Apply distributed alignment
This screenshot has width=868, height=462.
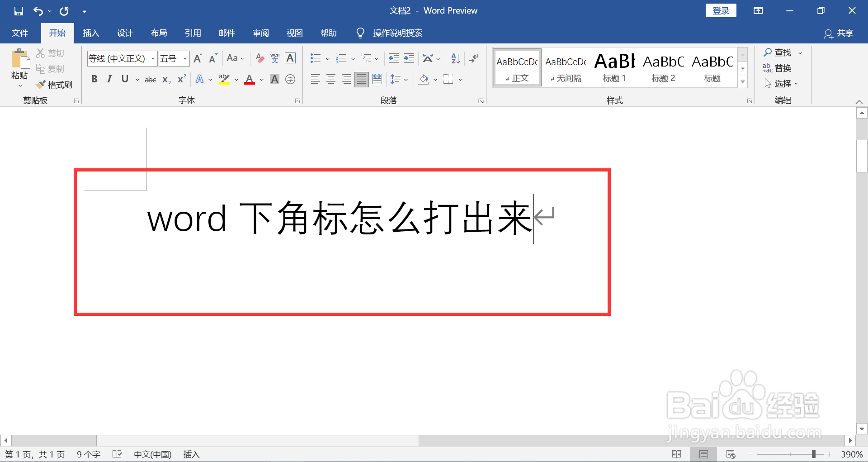click(x=377, y=80)
